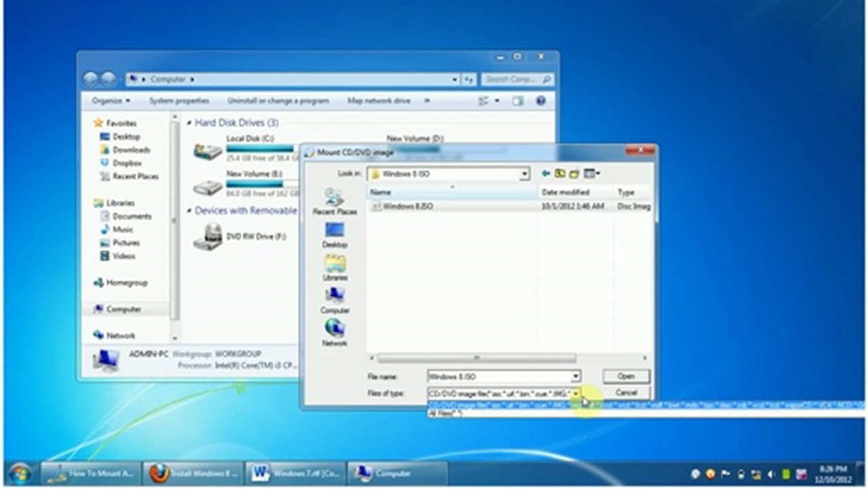Click Explorer's address bar refresh icon

[x=469, y=79]
